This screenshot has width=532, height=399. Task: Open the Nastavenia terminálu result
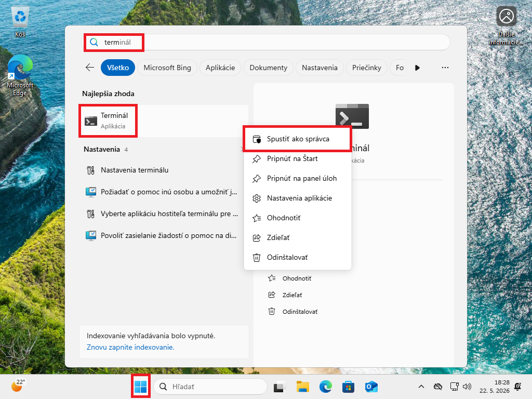pos(164,170)
